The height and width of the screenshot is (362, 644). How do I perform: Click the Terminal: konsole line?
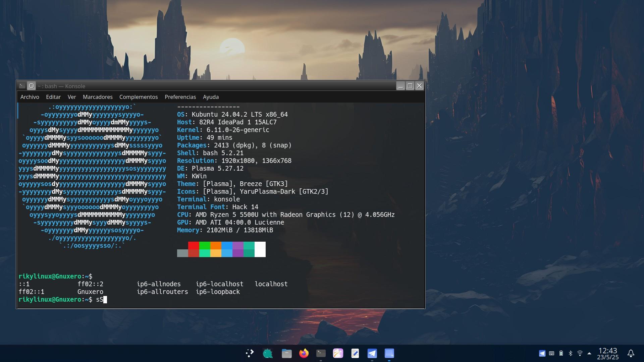[x=208, y=199]
